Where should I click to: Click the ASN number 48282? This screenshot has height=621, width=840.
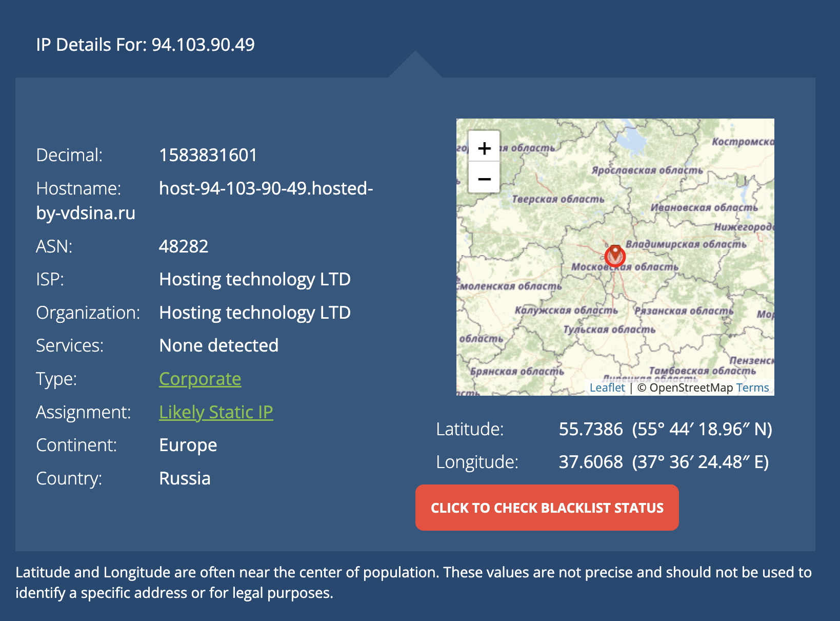point(184,246)
